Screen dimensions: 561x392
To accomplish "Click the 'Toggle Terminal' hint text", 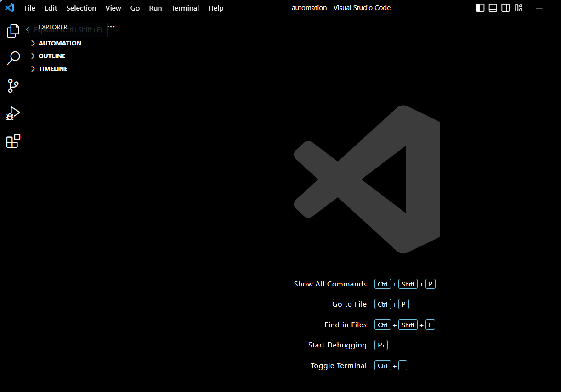I will (339, 366).
